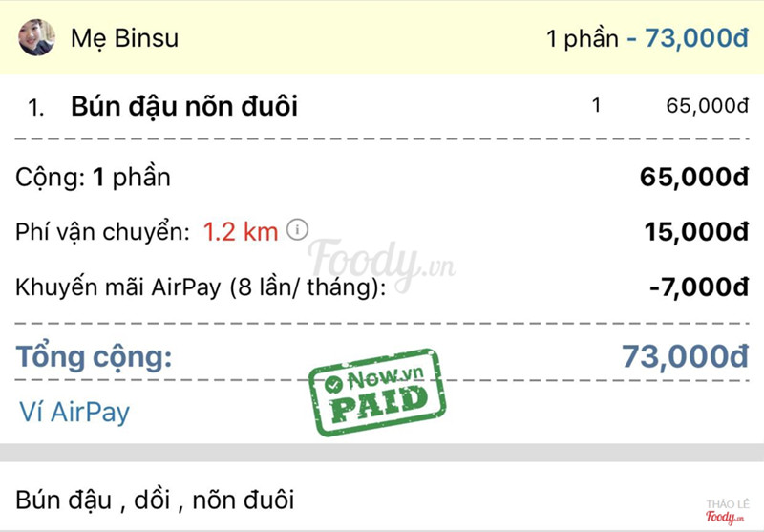Click the red 1.2 km distance
Image resolution: width=764 pixels, height=532 pixels.
(241, 231)
